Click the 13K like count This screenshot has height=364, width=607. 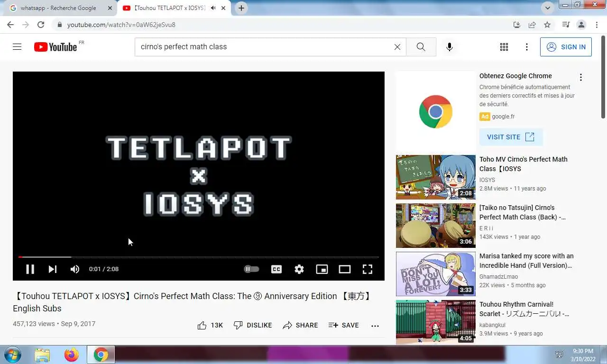[217, 325]
